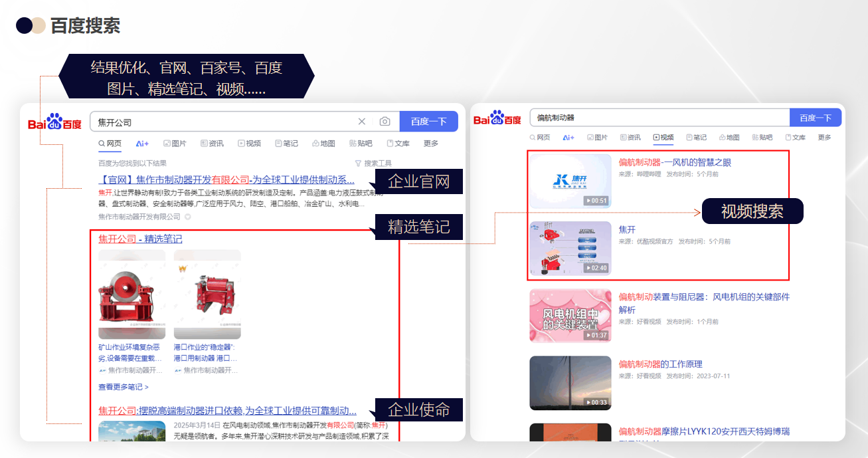
Task: Open video 偏航制动装置与阻尼器：风电机组的关键部件解析
Action: 704,303
